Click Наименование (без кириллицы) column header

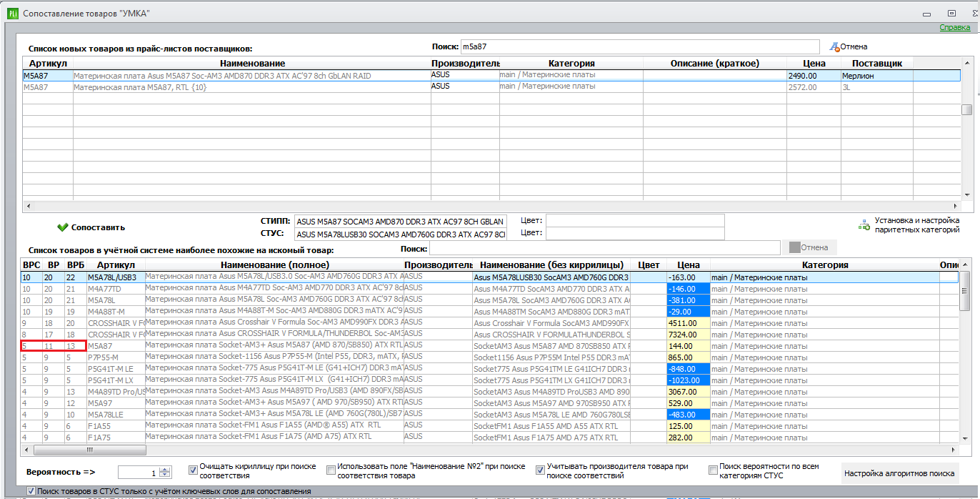click(x=551, y=265)
